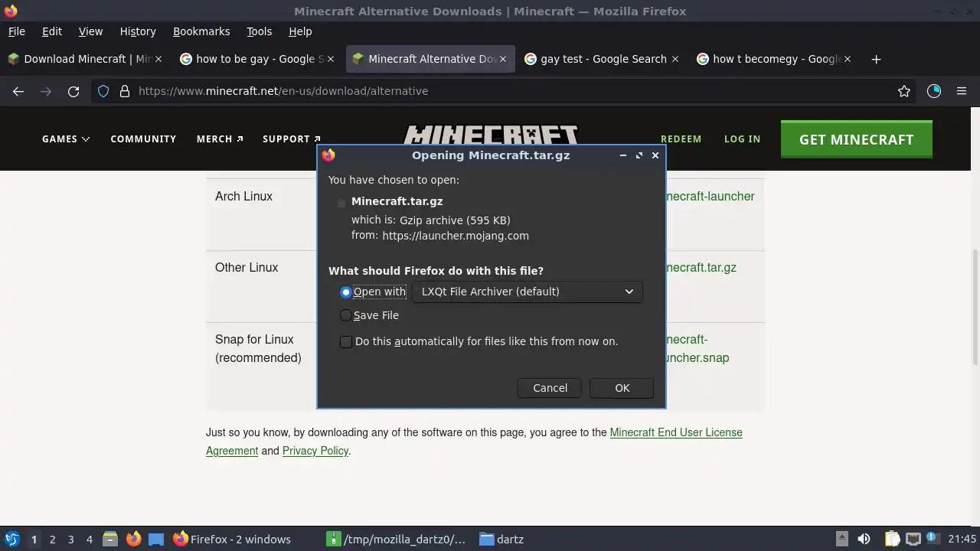Expand the GAMES navigation dropdown
This screenshot has height=551, width=980.
pyautogui.click(x=66, y=139)
